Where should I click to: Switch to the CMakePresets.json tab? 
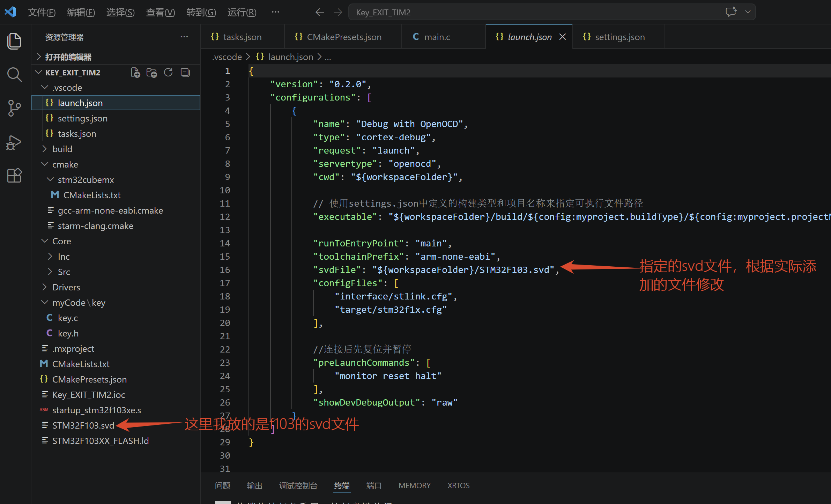[x=343, y=37]
